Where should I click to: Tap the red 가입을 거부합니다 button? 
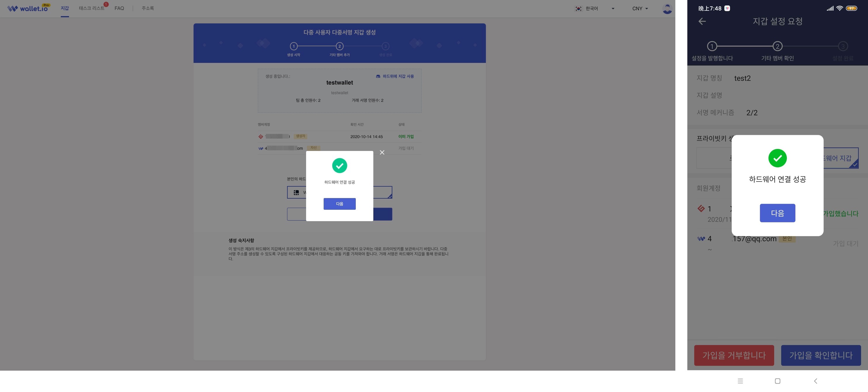pyautogui.click(x=734, y=355)
